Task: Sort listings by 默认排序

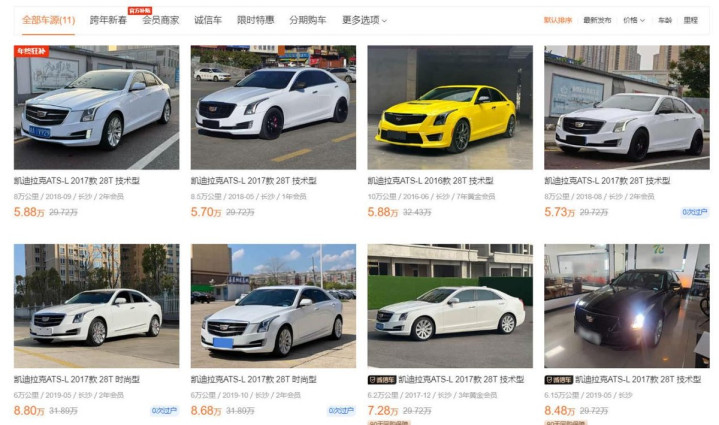Action: 558,20
